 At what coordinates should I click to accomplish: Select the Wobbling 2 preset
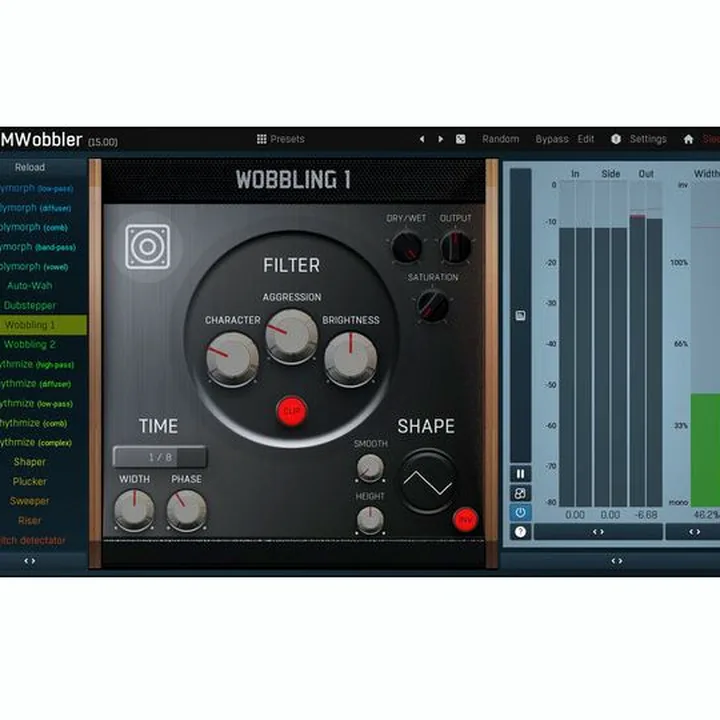[x=30, y=344]
